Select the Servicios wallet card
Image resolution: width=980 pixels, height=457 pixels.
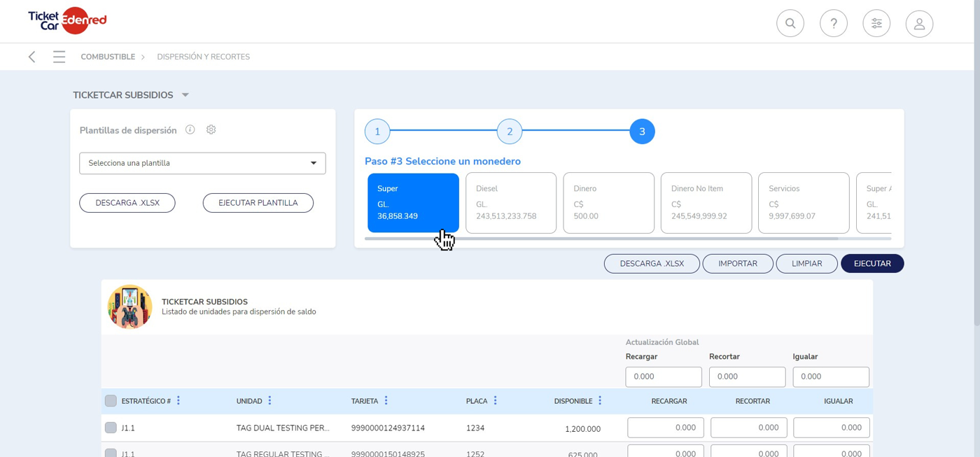804,203
